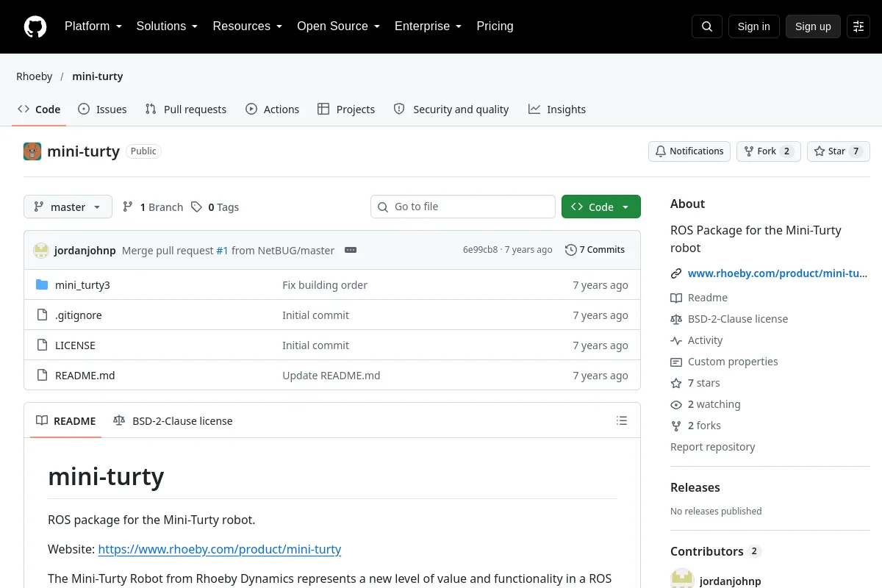Open README outline list icon
This screenshot has height=588, width=882.
click(622, 421)
